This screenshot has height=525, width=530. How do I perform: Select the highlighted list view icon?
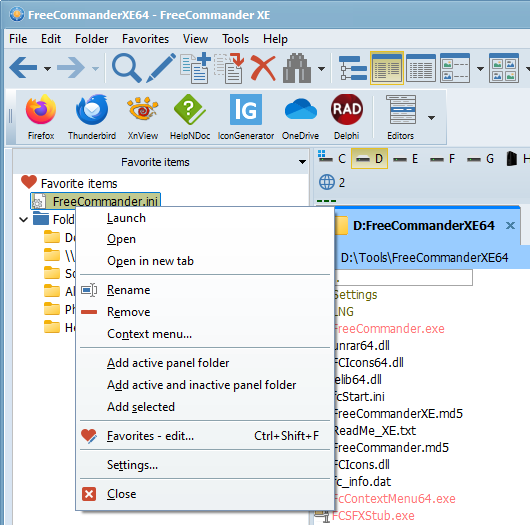point(387,68)
